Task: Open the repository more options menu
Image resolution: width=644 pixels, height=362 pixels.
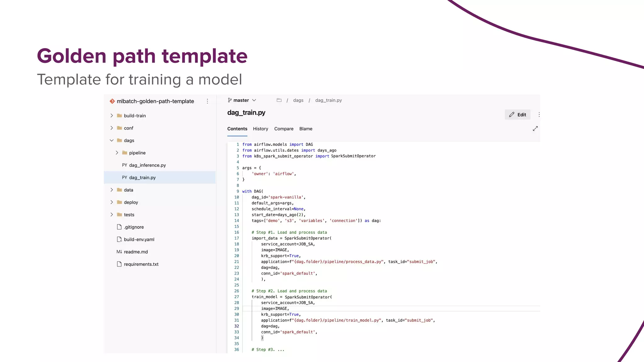Action: [x=207, y=101]
